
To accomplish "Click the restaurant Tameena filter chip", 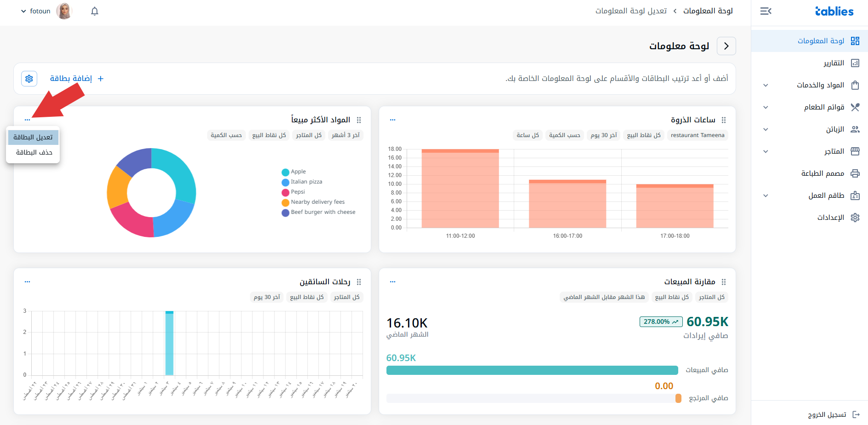I will pos(698,135).
